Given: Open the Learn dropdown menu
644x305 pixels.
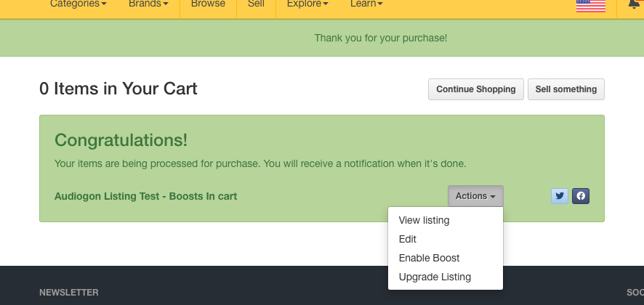Looking at the screenshot, I should (x=366, y=4).
